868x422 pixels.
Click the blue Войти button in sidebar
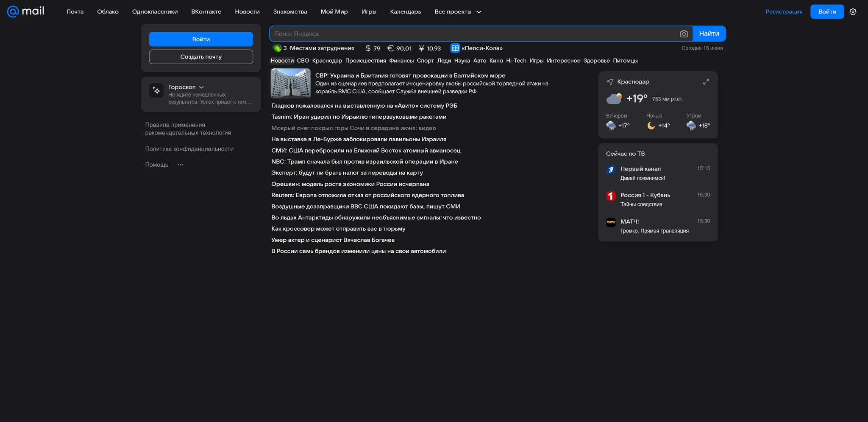click(201, 39)
